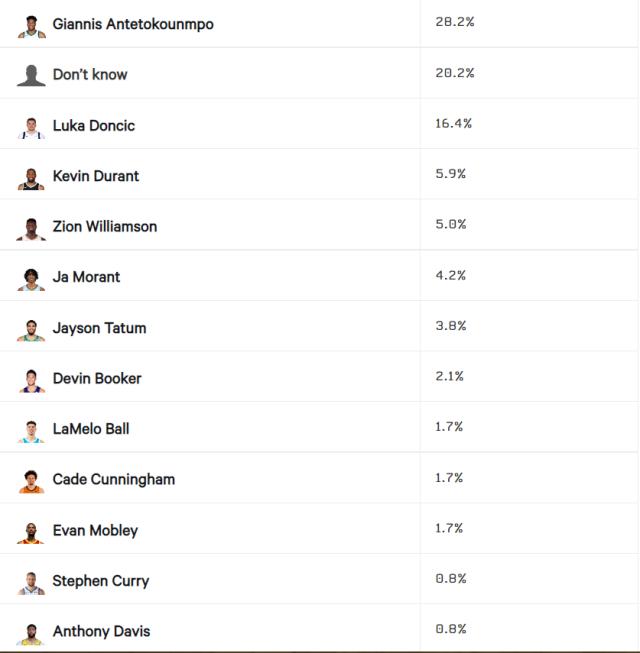The image size is (640, 653).
Task: Select the Don't know row label
Action: pos(90,74)
